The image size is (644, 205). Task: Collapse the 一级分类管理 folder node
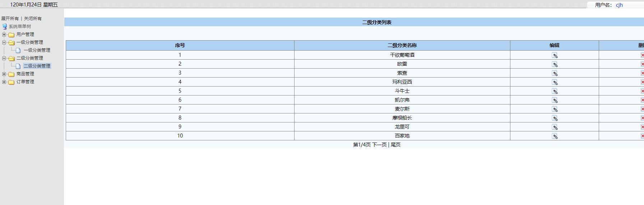(x=4, y=42)
